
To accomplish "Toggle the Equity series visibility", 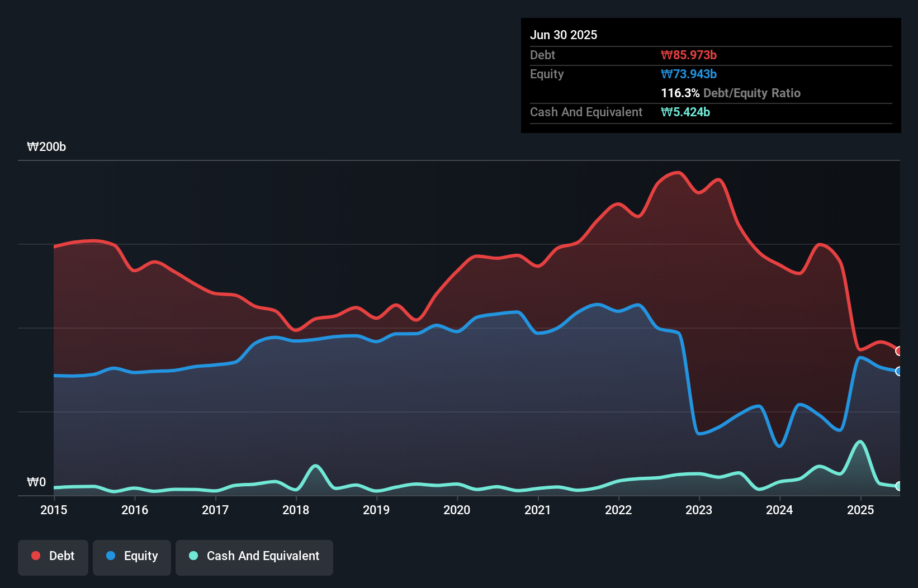I will click(131, 556).
